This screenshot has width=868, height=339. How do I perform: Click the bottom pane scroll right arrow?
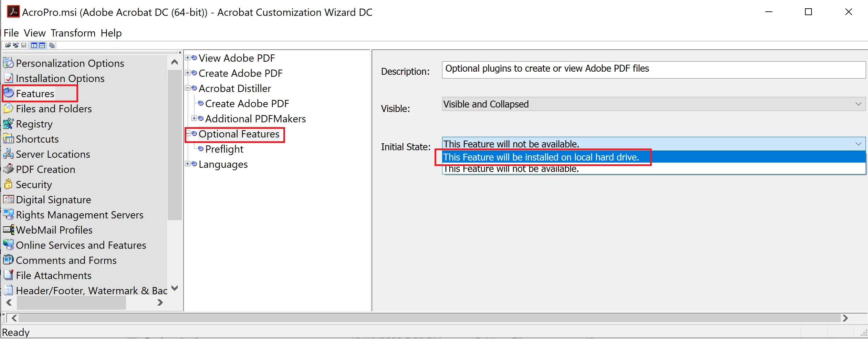(x=845, y=318)
